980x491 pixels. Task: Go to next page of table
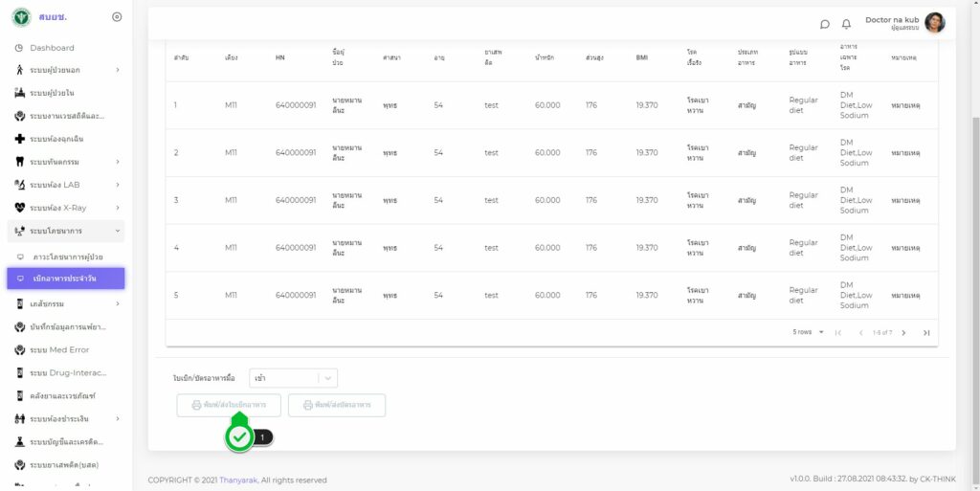[x=903, y=332]
